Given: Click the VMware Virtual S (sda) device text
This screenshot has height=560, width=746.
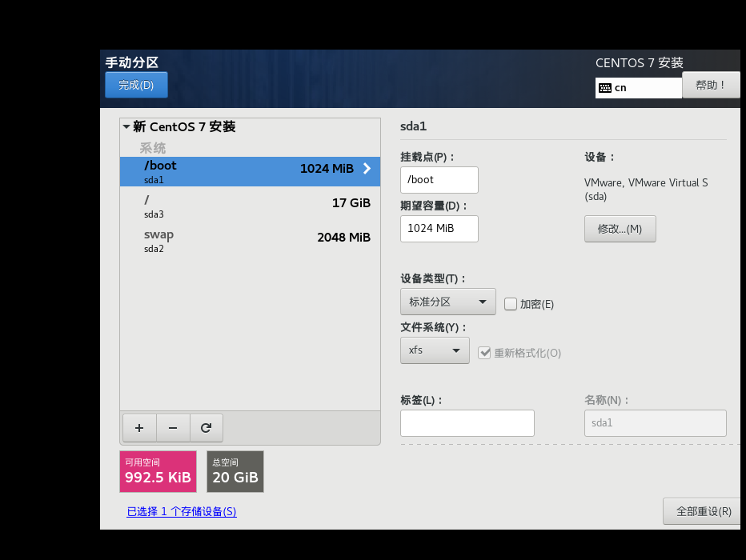Looking at the screenshot, I should [646, 190].
